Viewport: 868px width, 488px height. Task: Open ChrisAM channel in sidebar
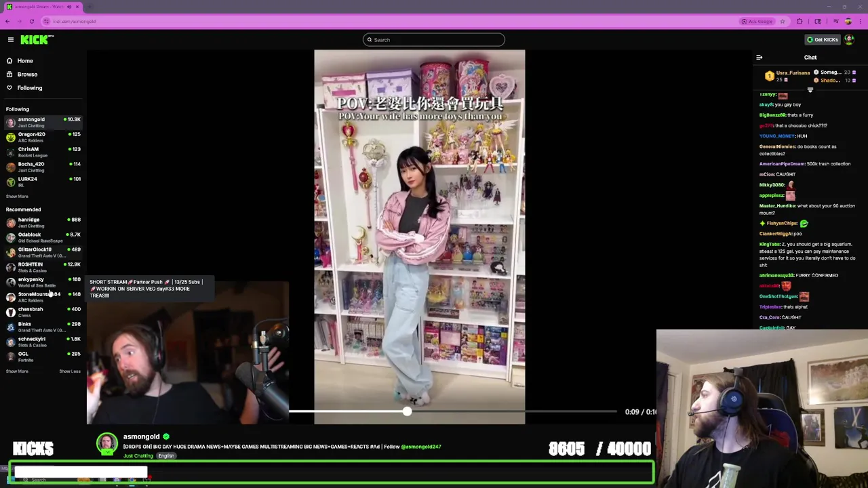tap(43, 152)
